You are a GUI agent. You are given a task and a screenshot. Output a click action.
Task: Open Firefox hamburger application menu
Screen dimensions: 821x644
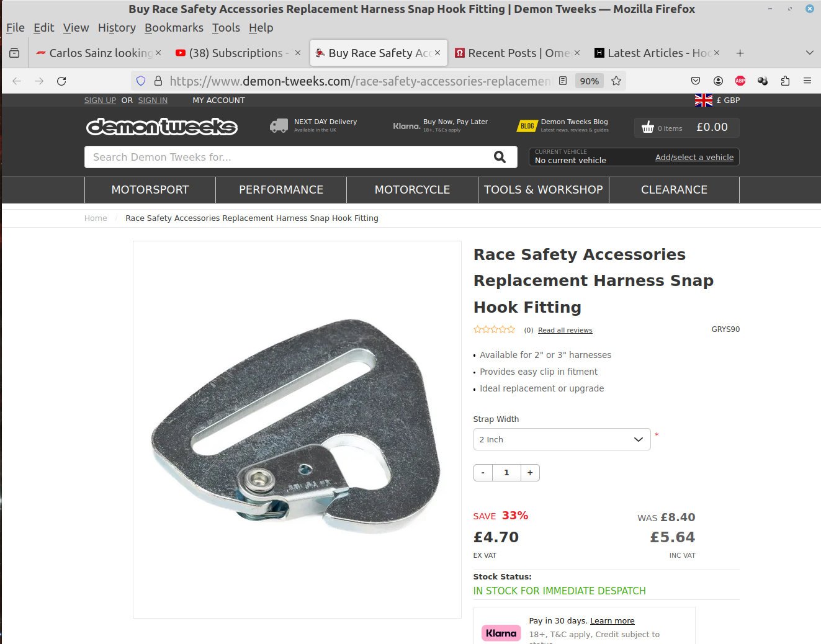pos(807,81)
